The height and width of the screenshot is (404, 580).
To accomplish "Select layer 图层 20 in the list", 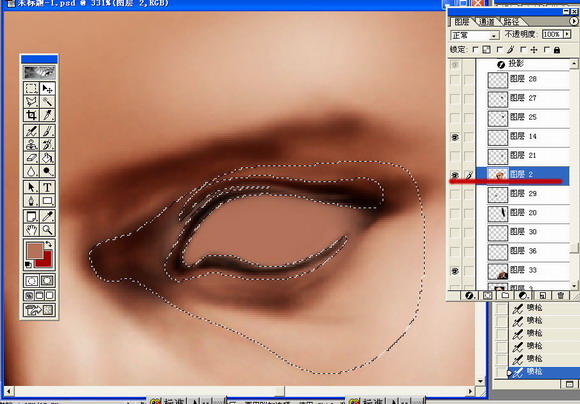I will pos(522,213).
